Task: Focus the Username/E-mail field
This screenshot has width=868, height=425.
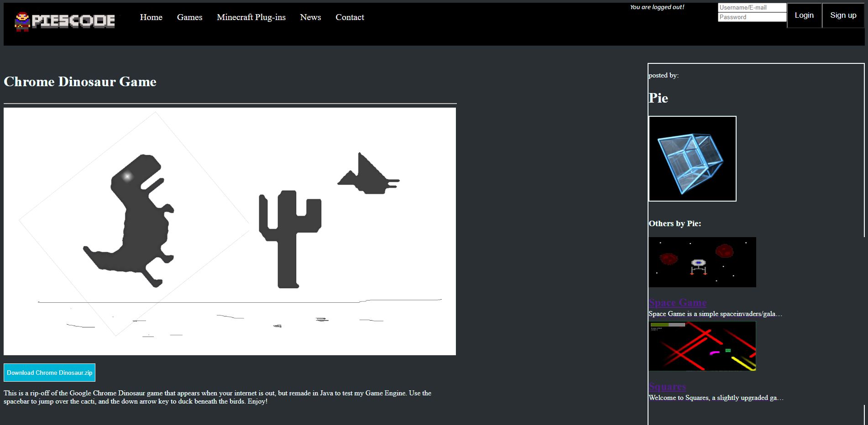Action: (752, 7)
